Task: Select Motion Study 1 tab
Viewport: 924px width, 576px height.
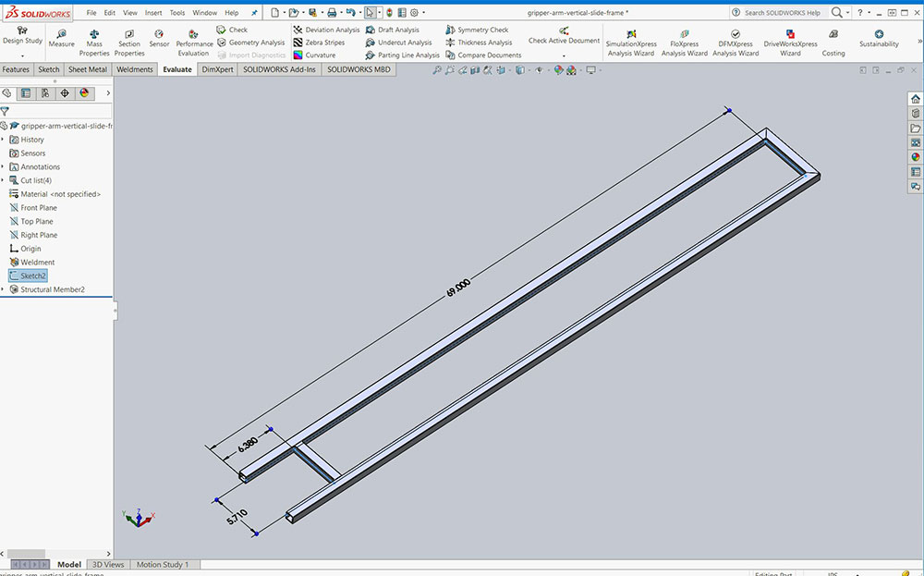Action: (x=163, y=564)
